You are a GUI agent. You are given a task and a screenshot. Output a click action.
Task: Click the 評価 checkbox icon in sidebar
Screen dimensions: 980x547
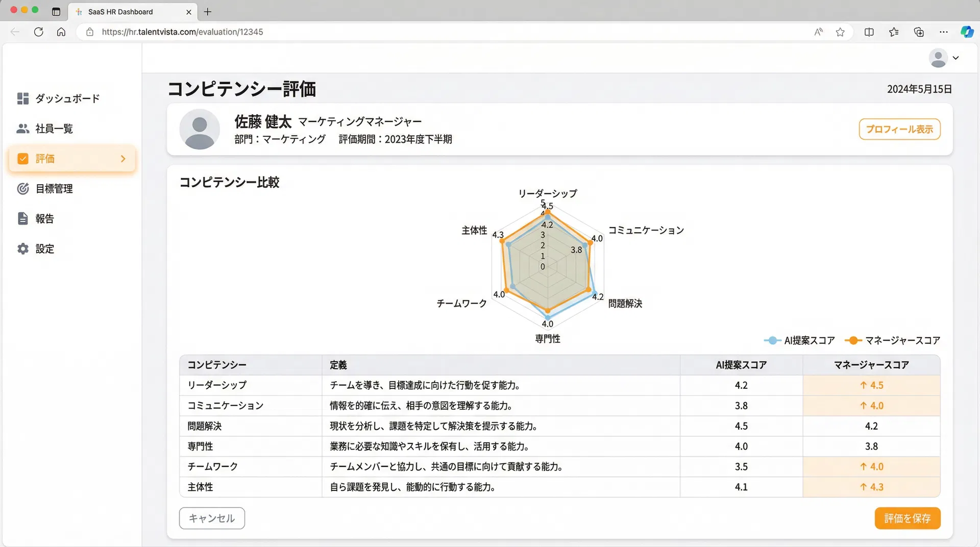point(23,159)
